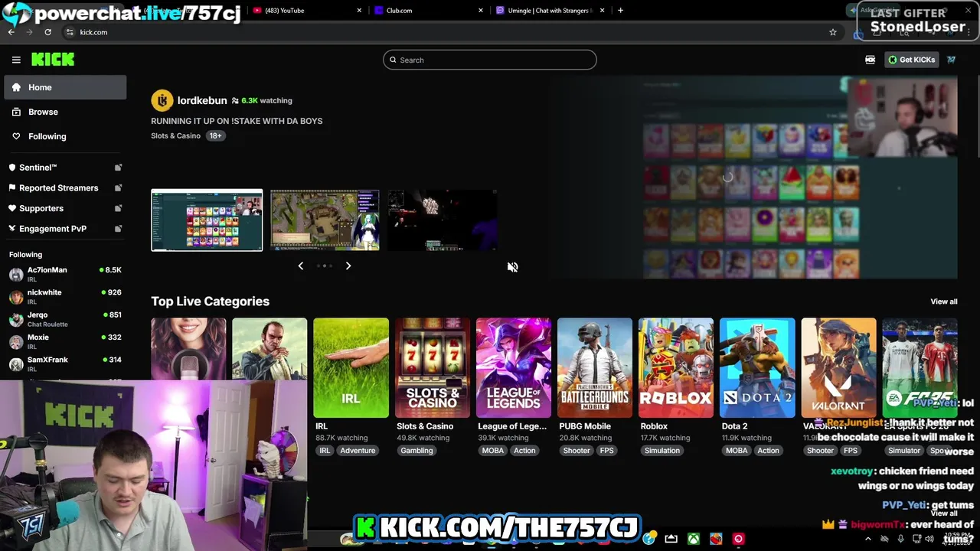Viewport: 980px width, 551px height.
Task: Click external-link icon beside Reported Streamers
Action: [x=118, y=188]
